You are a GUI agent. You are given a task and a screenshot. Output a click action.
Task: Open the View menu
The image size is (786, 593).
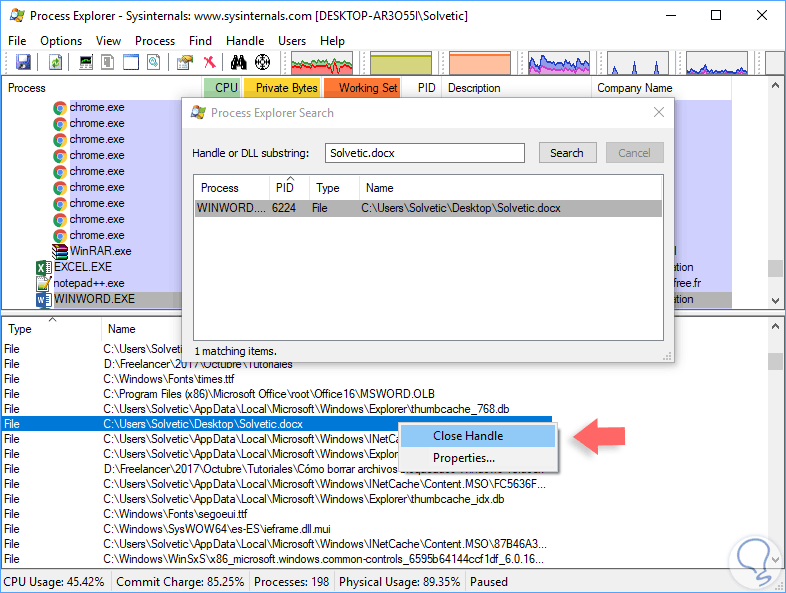(108, 41)
